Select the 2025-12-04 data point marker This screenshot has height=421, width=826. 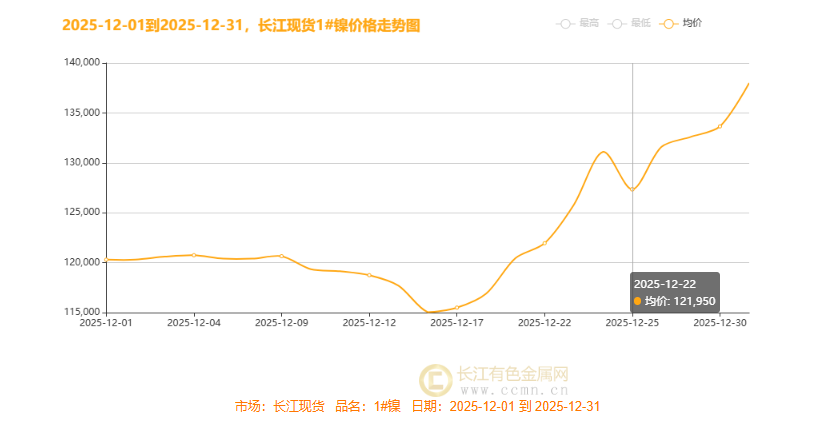coord(194,255)
